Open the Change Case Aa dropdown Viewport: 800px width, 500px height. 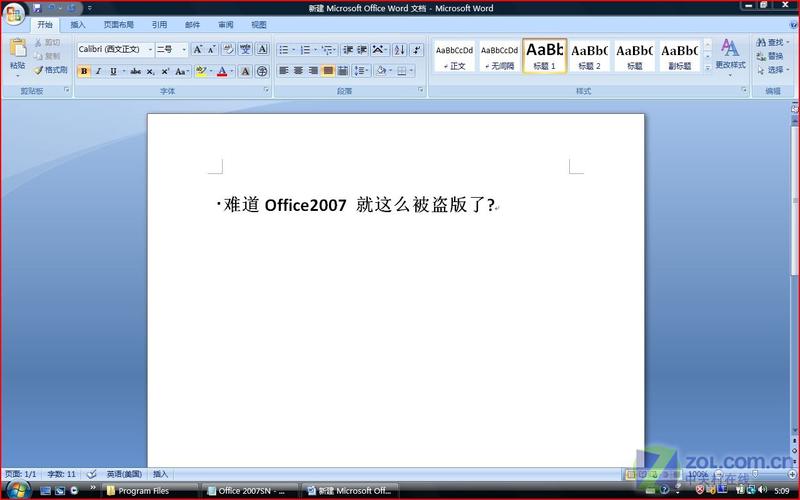[182, 71]
